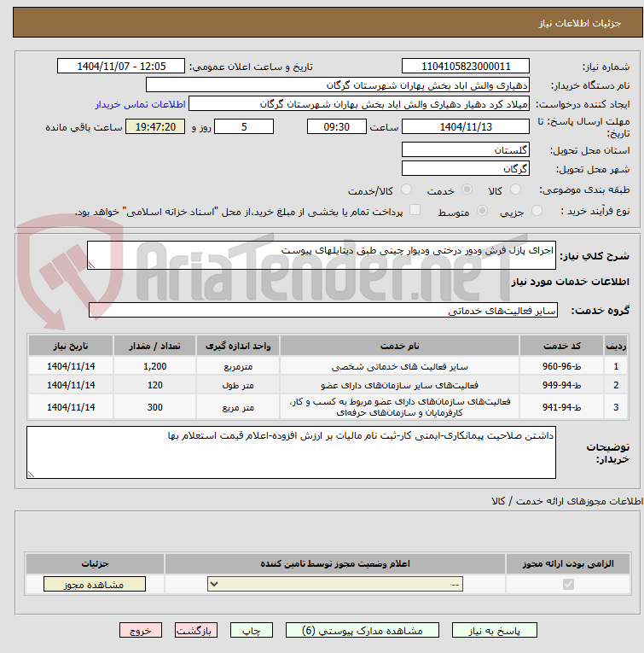Viewport: 644px width, 653px height.
Task: Click the unit cell متر طول
Action: pos(238,385)
